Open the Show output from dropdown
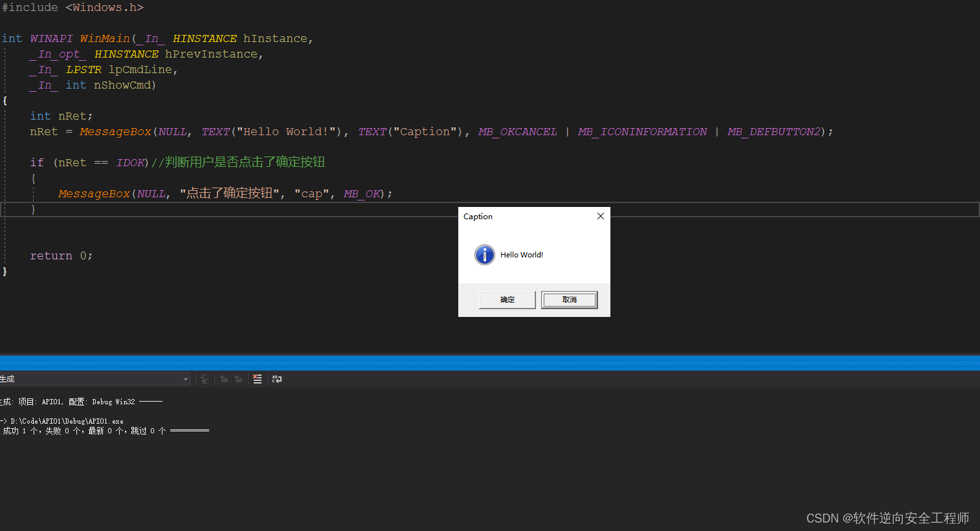Image resolution: width=980 pixels, height=531 pixels. pyautogui.click(x=185, y=379)
